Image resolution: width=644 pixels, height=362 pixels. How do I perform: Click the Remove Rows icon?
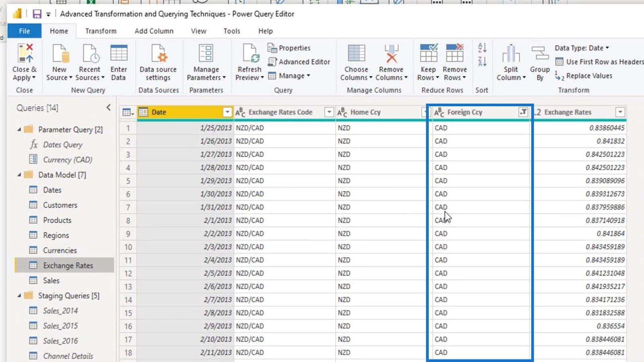pyautogui.click(x=455, y=53)
